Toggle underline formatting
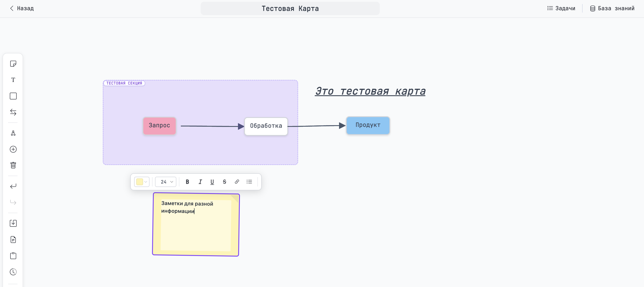 tap(212, 182)
